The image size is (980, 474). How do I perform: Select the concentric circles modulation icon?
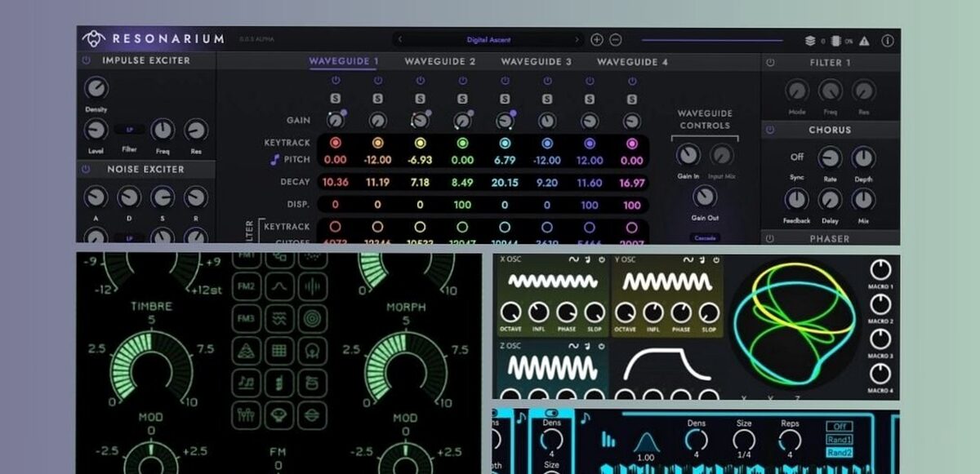pos(311,318)
